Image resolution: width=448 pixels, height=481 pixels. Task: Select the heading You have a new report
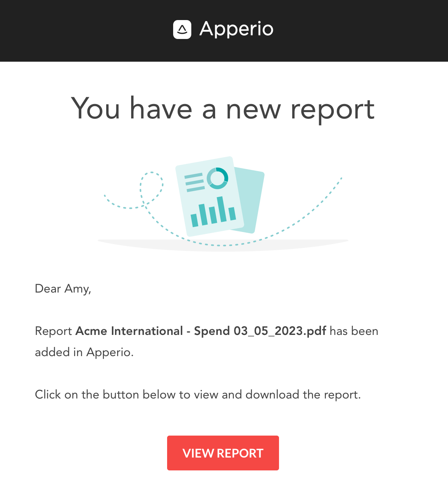point(223,109)
